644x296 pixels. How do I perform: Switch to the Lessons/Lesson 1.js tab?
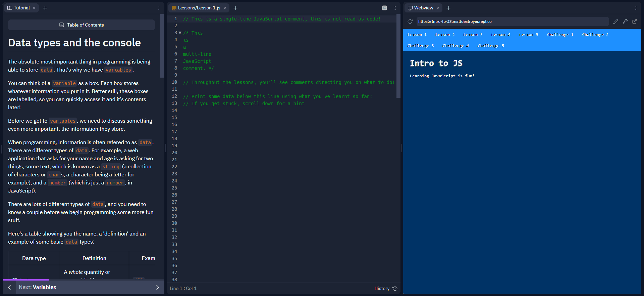pos(199,8)
